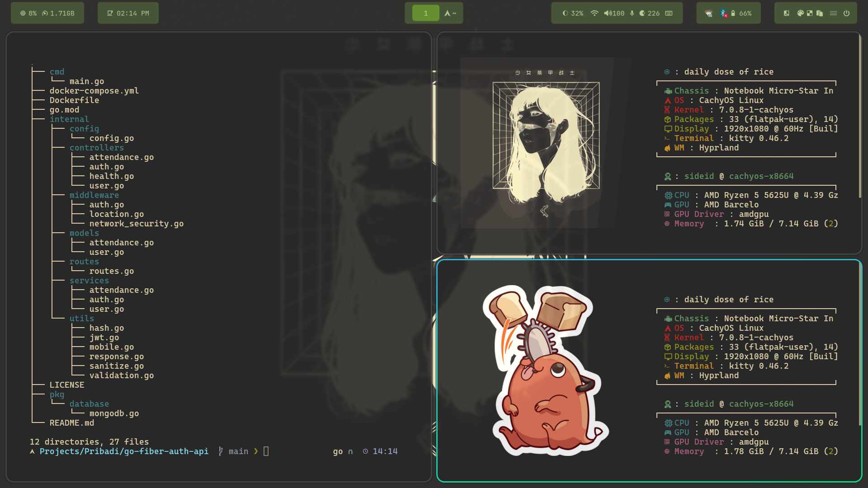868x488 pixels.
Task: Toggle the night light icon showing 226
Action: tap(649, 13)
